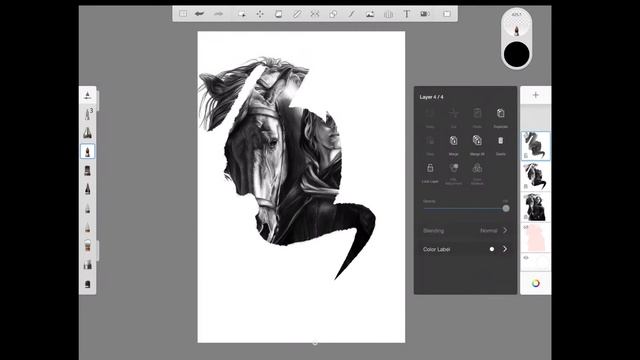Open the main menu grid icon

[183, 14]
